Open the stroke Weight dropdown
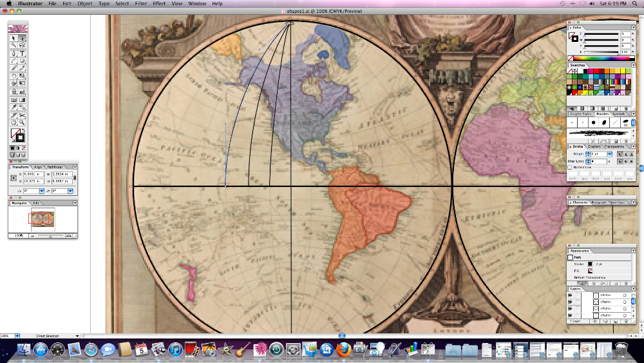This screenshot has height=363, width=644. click(609, 154)
